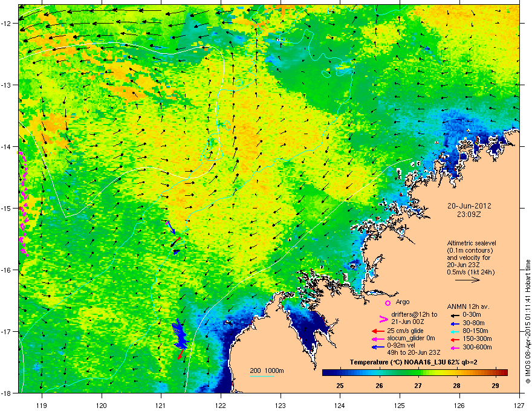Click the 0.5m/s (1kt 24h) label
The width and height of the screenshot is (532, 411).
pos(470,272)
